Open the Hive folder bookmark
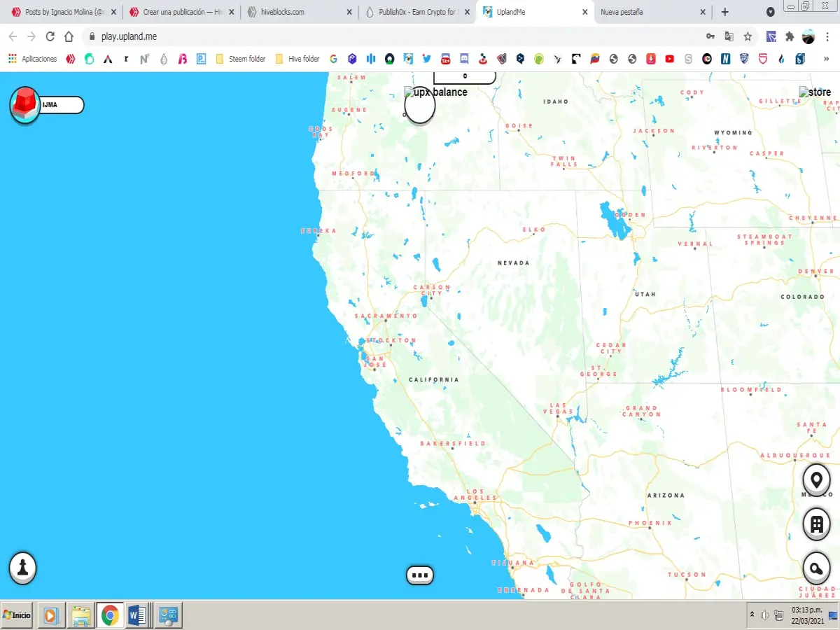840x630 pixels. [297, 59]
